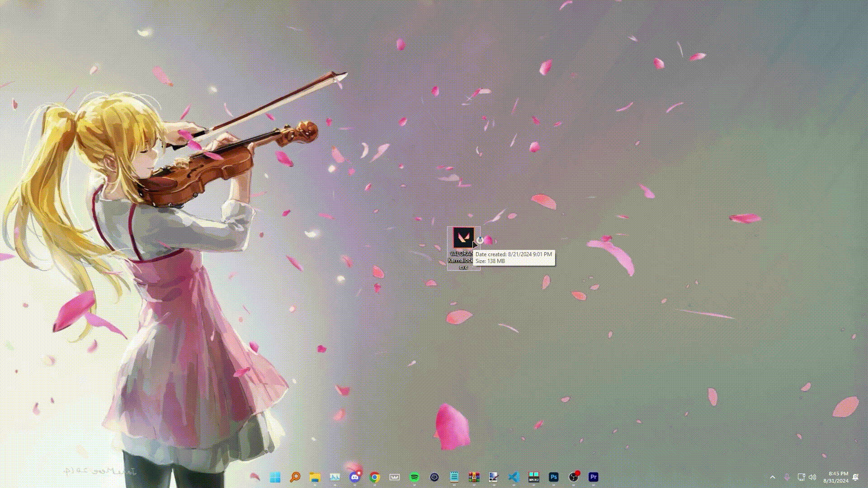Image resolution: width=868 pixels, height=488 pixels.
Task: Open the volume control flyout
Action: click(x=812, y=477)
